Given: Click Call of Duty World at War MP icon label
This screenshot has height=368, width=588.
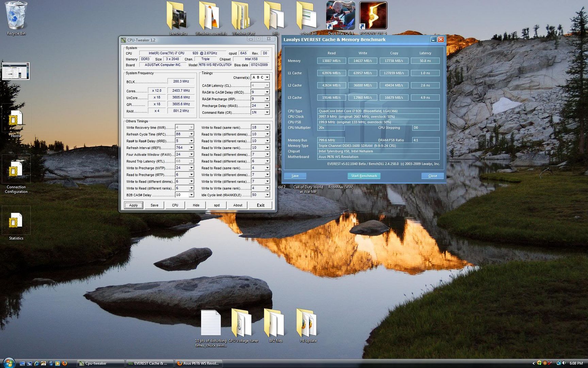Looking at the screenshot, I should point(308,189).
